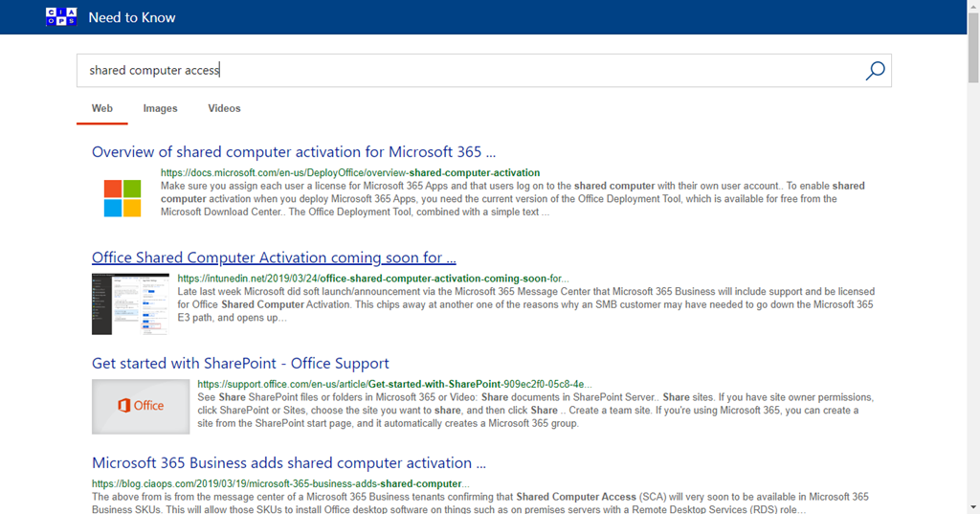Click the docs.microsoft.com URL

350,173
